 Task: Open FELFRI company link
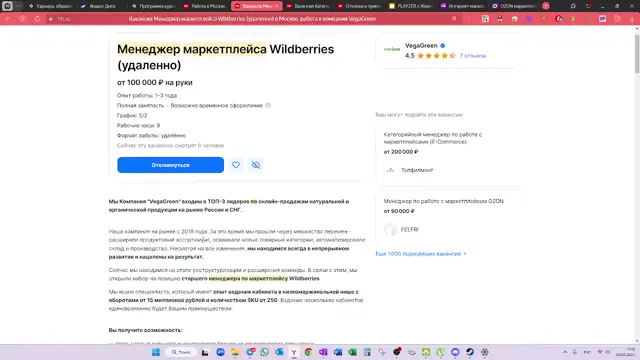point(409,229)
